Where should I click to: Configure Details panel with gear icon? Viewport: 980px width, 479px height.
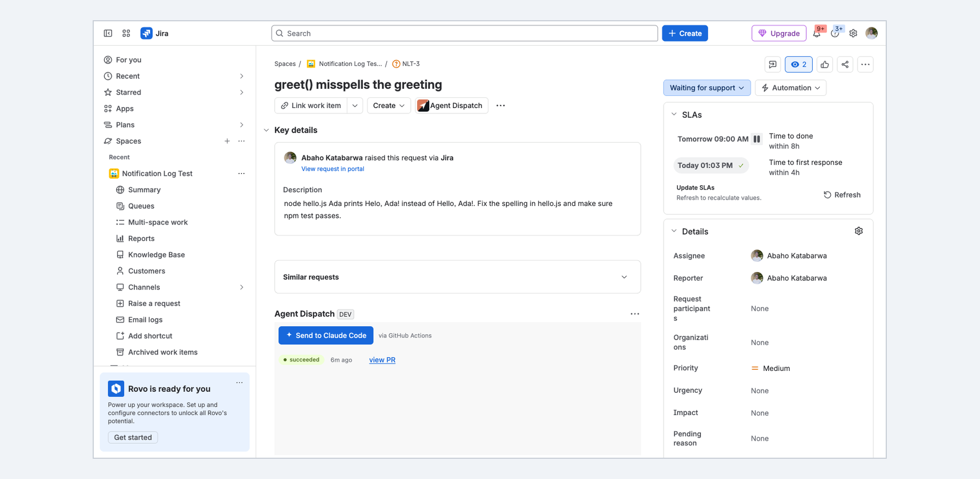pyautogui.click(x=859, y=231)
